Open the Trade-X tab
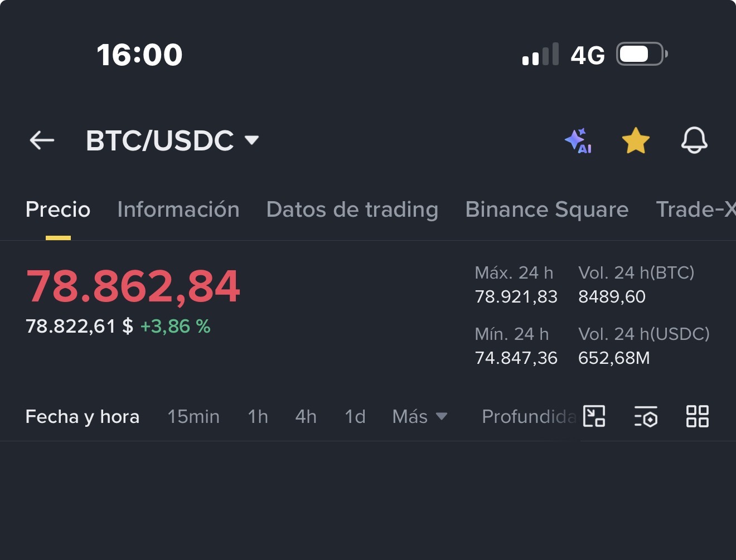This screenshot has height=560, width=736. (x=695, y=210)
